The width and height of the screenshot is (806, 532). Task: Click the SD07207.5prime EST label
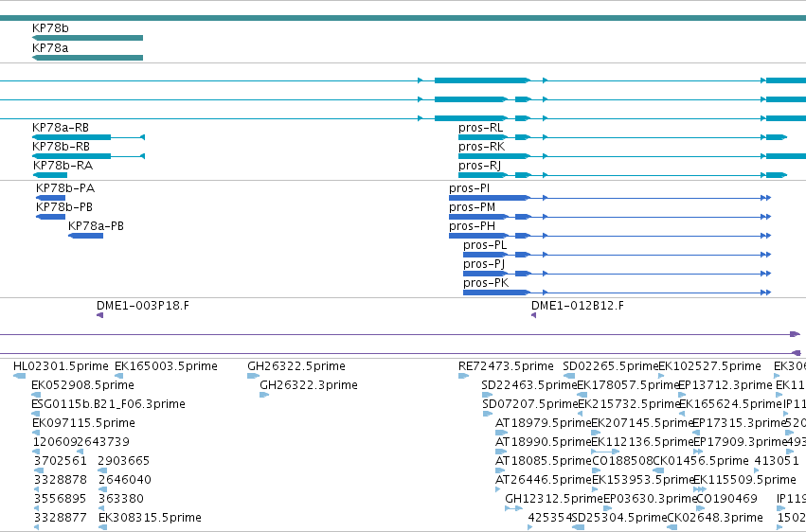tap(530, 404)
